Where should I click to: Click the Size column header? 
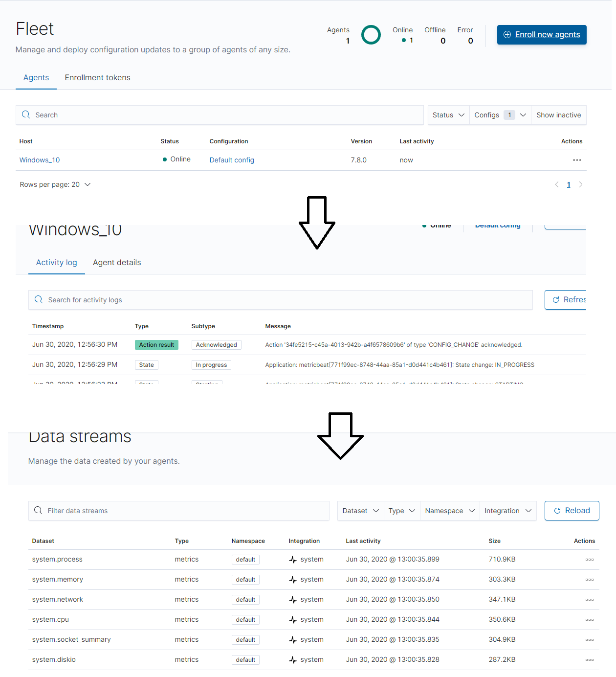[495, 541]
